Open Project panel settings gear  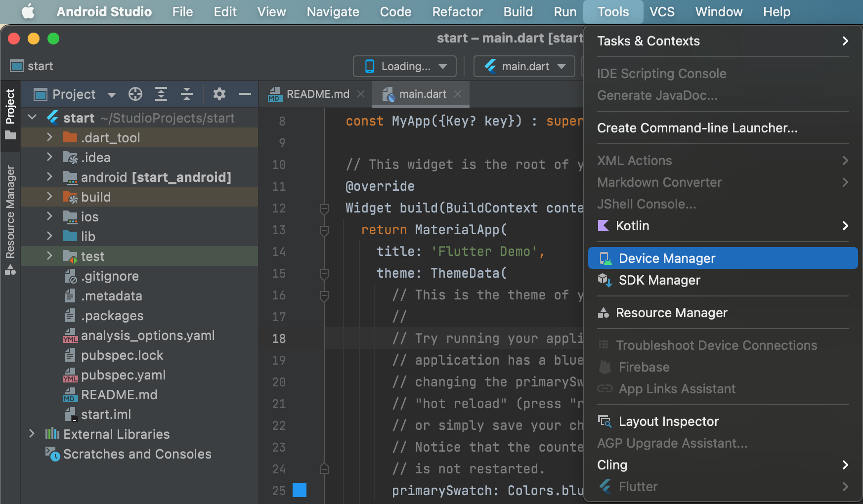pos(219,94)
